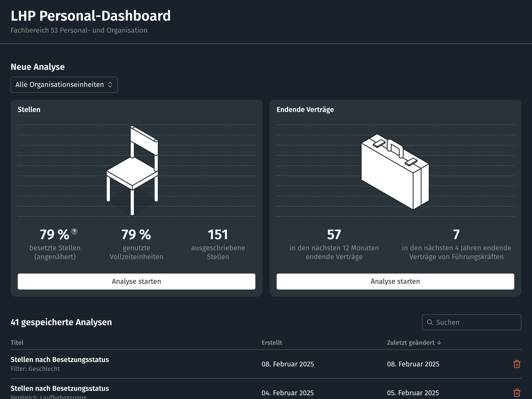Viewport: 532px width, 399px height.
Task: Delete the analysis from 08. Februar 2025
Action: coord(517,364)
